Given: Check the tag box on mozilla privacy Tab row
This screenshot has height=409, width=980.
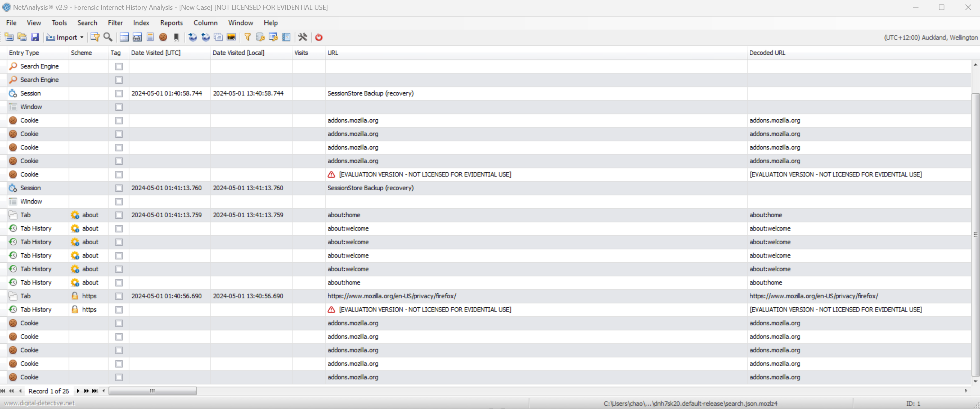Looking at the screenshot, I should click(x=119, y=296).
